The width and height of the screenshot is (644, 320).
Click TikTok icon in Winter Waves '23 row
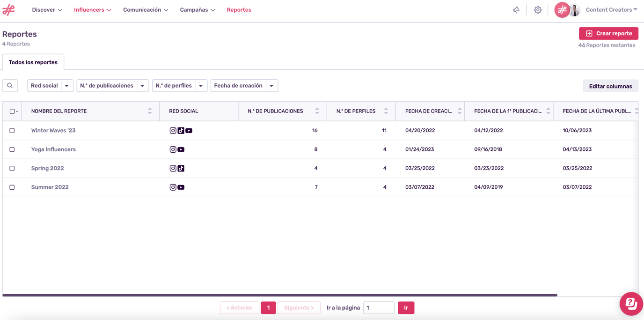181,131
